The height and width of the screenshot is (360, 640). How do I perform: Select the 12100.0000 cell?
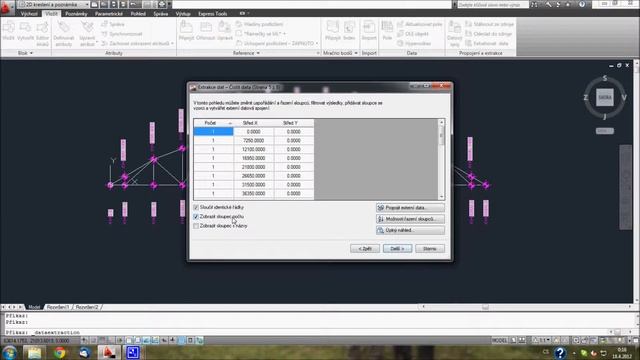(253, 149)
